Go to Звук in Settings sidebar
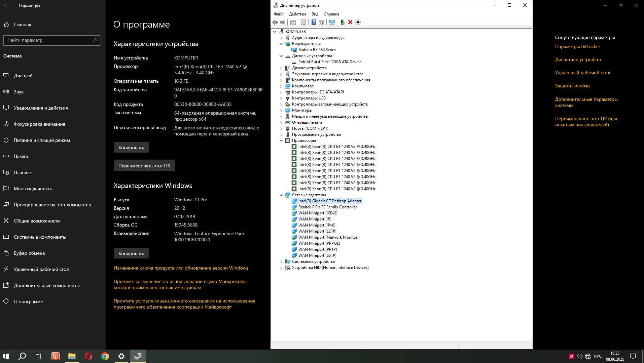The image size is (644, 363). pos(52,92)
